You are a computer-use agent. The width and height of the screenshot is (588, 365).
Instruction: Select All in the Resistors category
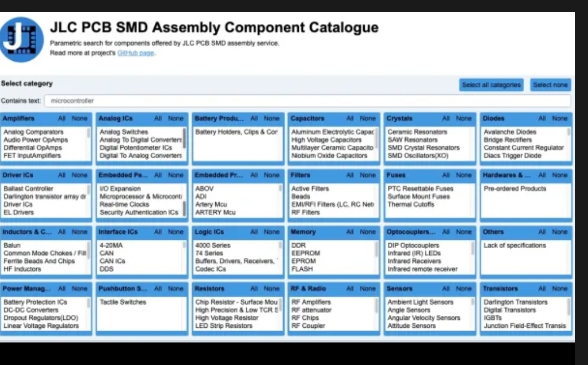click(254, 289)
